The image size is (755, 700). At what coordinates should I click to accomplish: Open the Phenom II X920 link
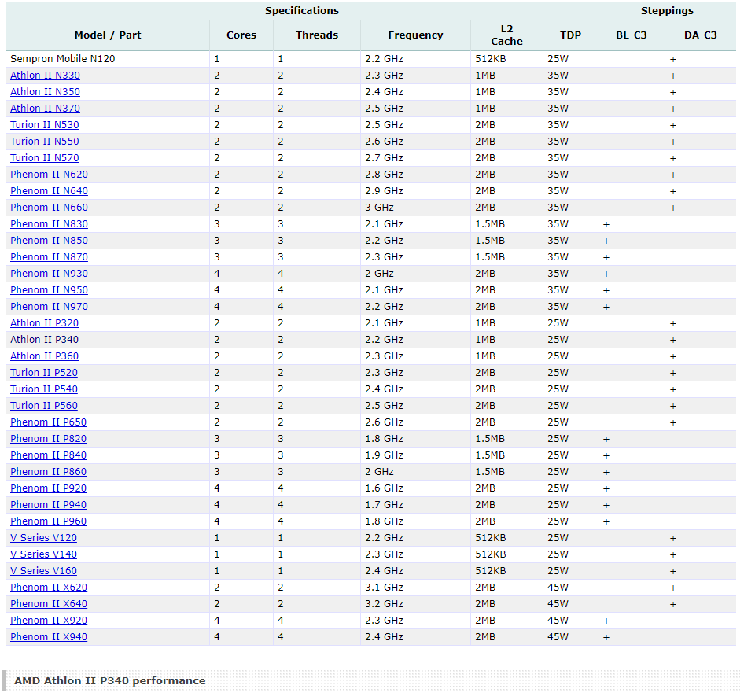(49, 621)
